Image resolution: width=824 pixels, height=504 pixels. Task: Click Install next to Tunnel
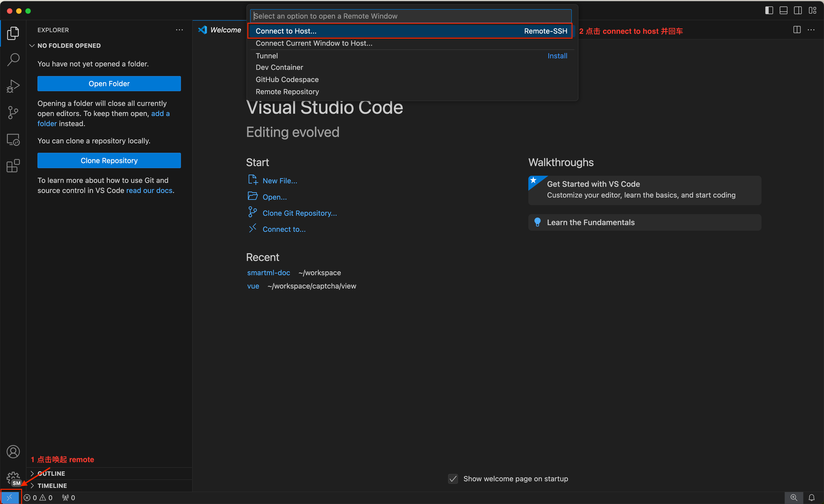(x=557, y=56)
